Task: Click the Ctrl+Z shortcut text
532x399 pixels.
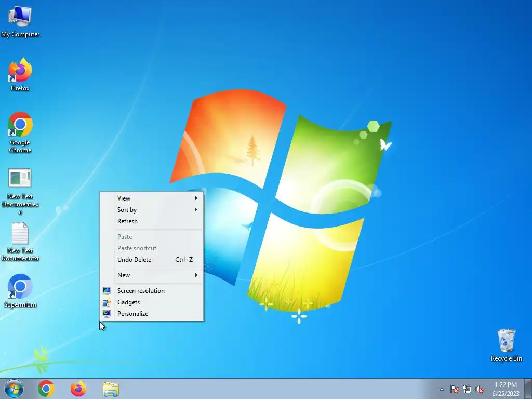Action: point(184,260)
